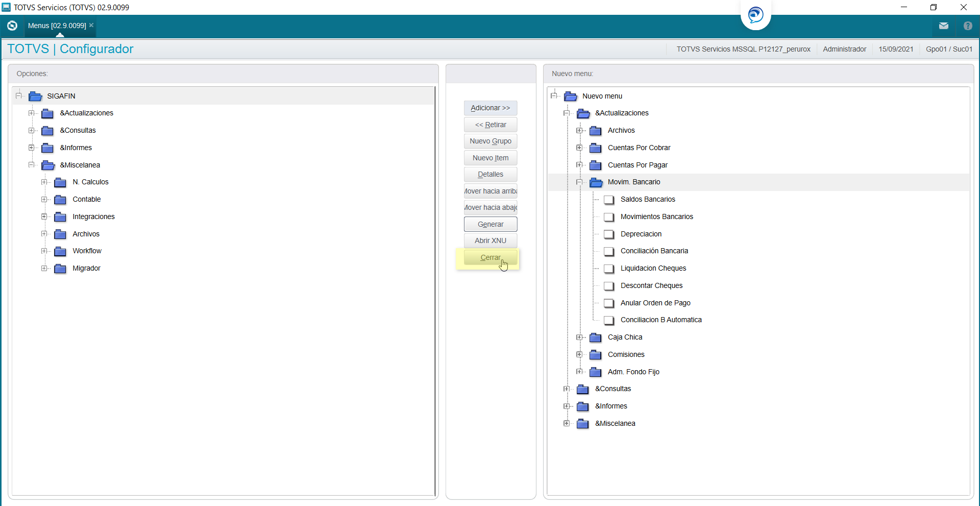The height and width of the screenshot is (506, 980).
Task: Click the Gpo01 / Suc01 branch label
Action: [x=949, y=49]
